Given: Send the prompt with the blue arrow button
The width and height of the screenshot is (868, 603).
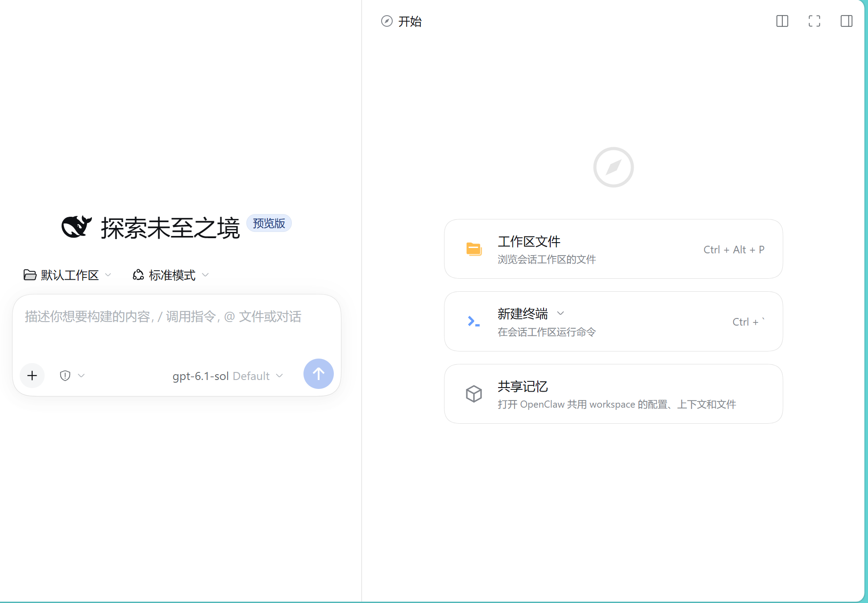Looking at the screenshot, I should pos(319,374).
